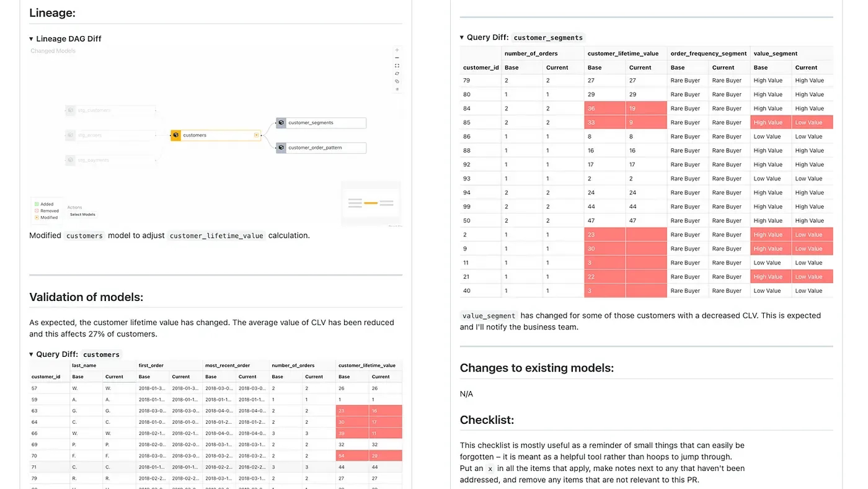Click the orange cube icon on the customers node
868x489 pixels.
tap(175, 135)
